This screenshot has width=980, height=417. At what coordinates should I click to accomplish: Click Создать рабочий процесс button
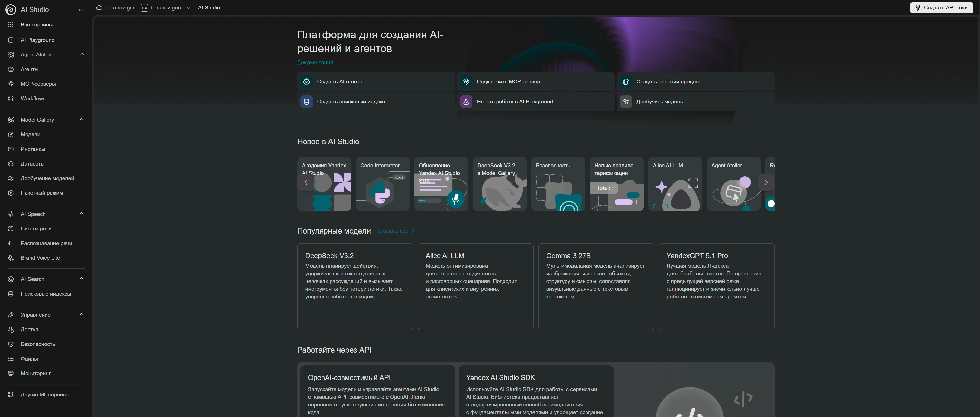tap(695, 81)
